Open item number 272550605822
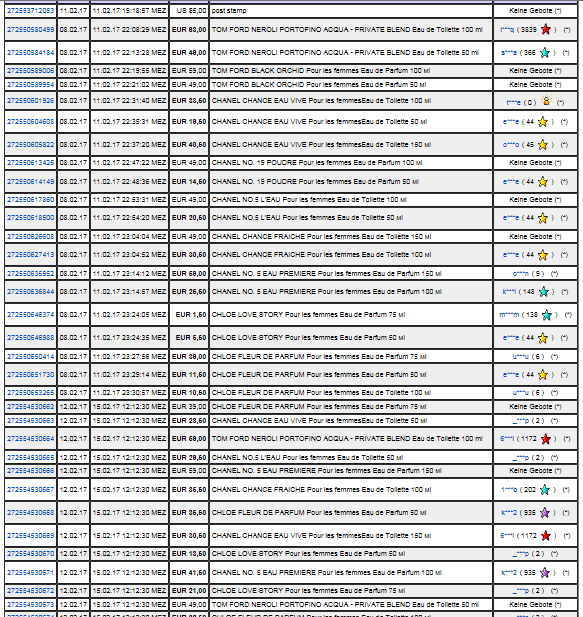This screenshot has width=583, height=617. (x=31, y=145)
